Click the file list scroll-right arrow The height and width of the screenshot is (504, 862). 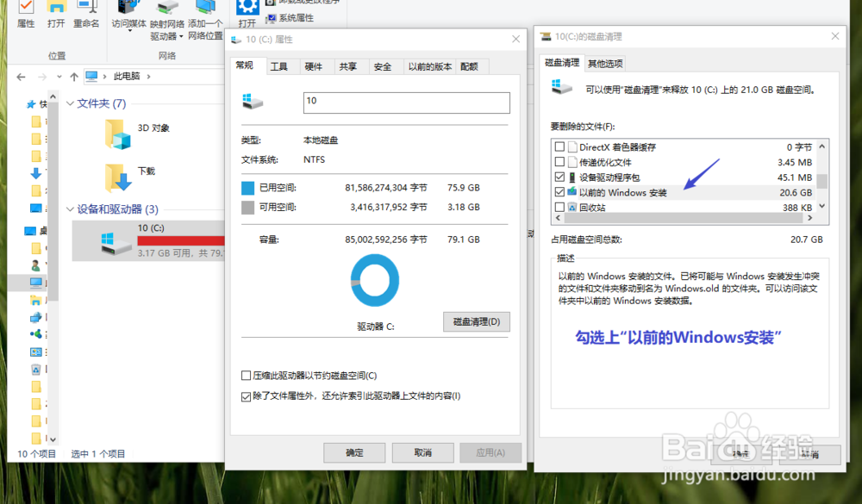(x=809, y=218)
